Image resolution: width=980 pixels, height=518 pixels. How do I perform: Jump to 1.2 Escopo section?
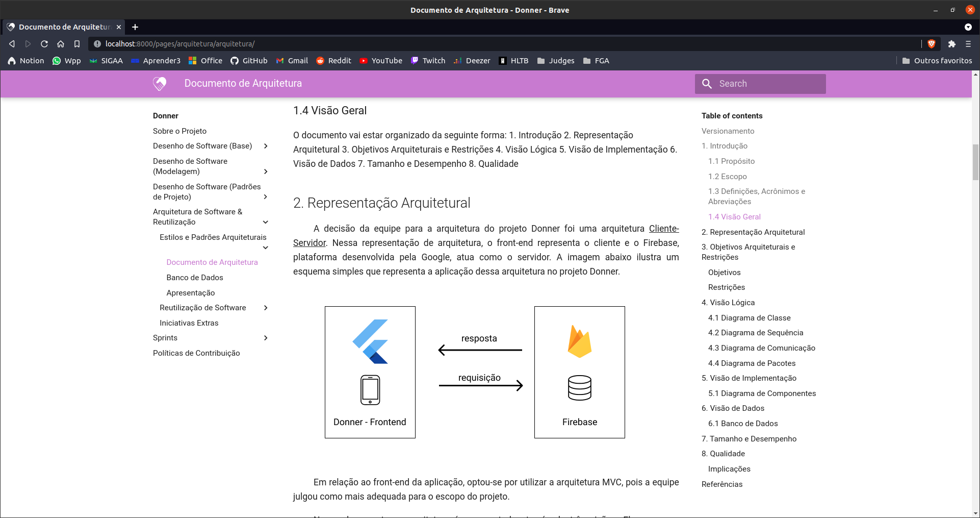(x=727, y=177)
